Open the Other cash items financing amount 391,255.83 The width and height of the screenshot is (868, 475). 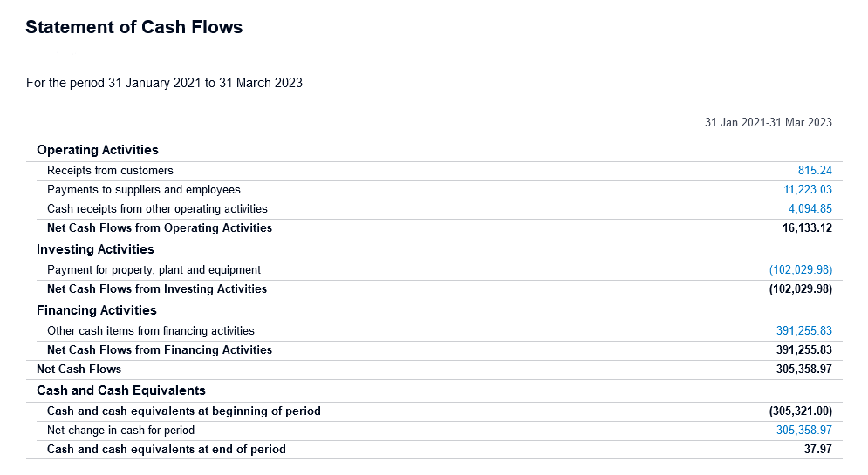(803, 330)
